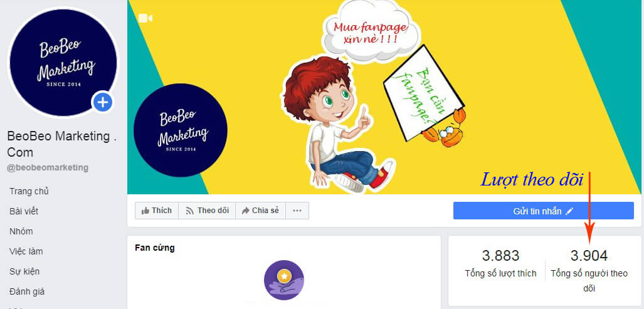The image size is (644, 309).
Task: Click the Theo dõi follow button
Action: pyautogui.click(x=207, y=211)
